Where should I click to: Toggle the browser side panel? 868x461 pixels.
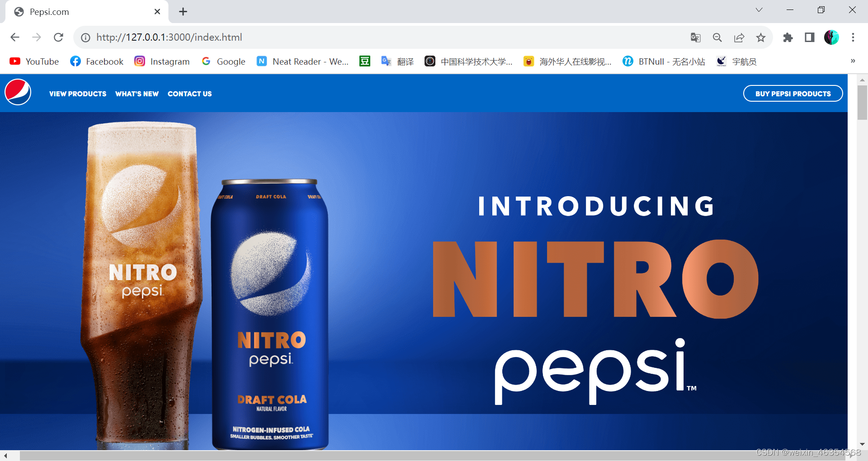coord(810,38)
